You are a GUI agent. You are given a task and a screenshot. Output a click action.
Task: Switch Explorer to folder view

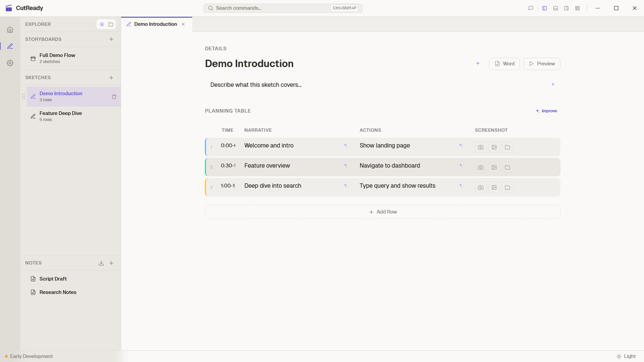(x=111, y=24)
